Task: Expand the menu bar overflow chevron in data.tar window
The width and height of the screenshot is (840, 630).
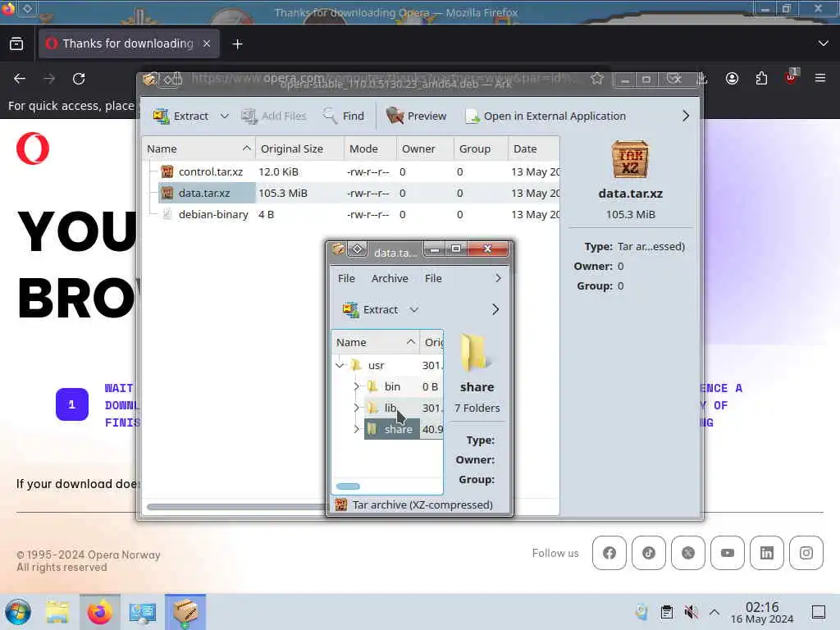Action: [x=498, y=279]
